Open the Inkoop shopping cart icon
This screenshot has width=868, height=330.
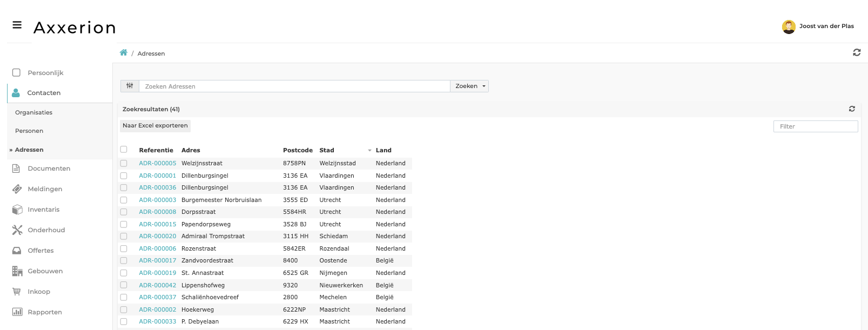[17, 292]
